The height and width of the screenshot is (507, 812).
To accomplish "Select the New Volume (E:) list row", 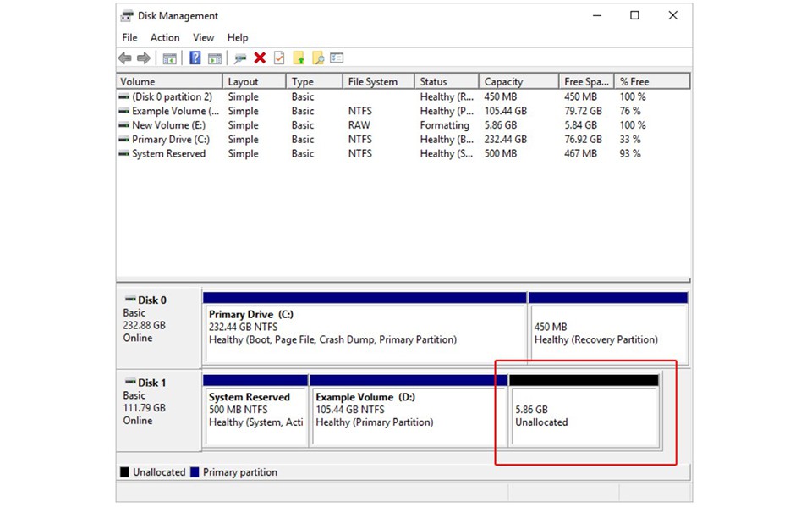I will pyautogui.click(x=403, y=125).
